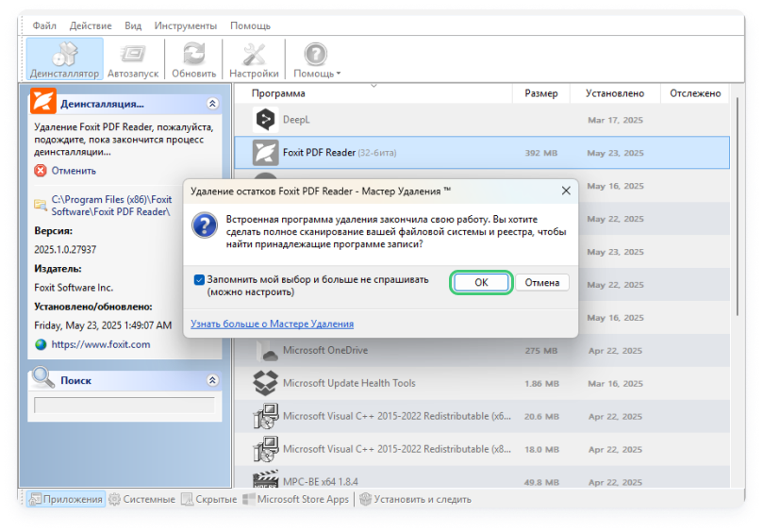Select the Деинсталлятор toolbar icon

[65, 58]
